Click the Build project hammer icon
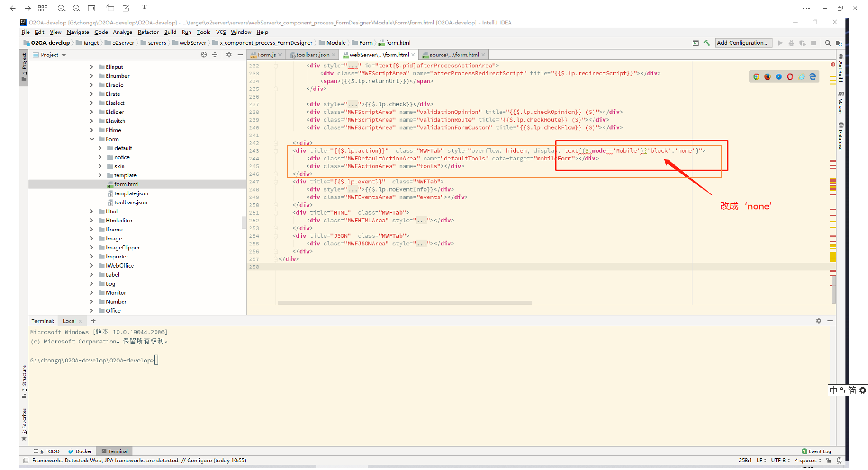Screen dimensions: 868x470 [x=707, y=43]
